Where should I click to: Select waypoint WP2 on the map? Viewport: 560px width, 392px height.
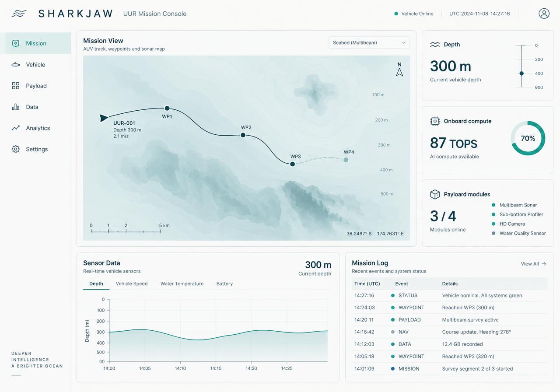(243, 135)
